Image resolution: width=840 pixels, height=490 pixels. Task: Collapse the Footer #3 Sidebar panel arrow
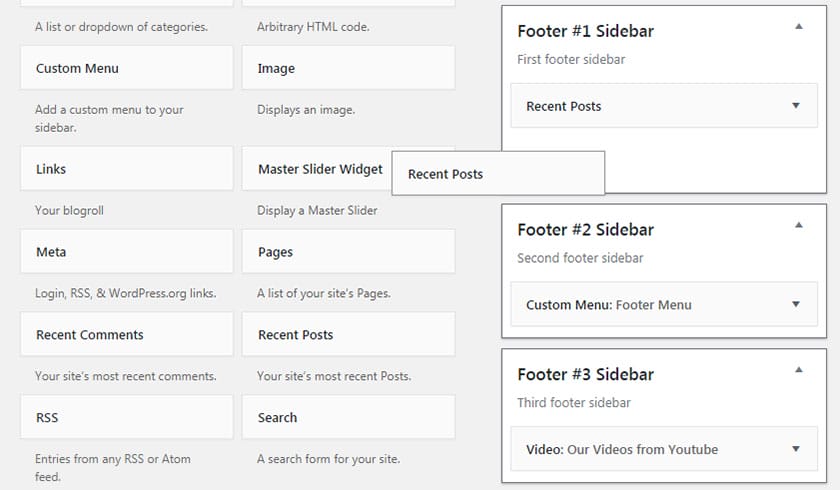[x=798, y=370]
